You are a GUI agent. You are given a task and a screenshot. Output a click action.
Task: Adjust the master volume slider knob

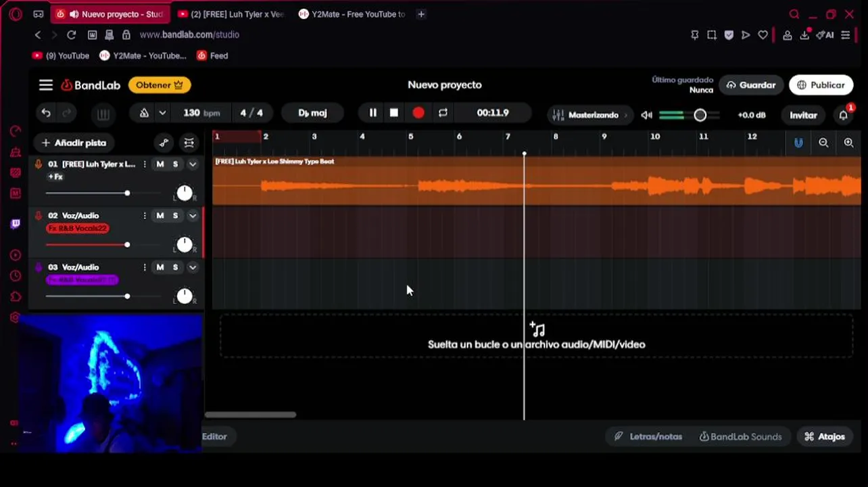pos(700,115)
